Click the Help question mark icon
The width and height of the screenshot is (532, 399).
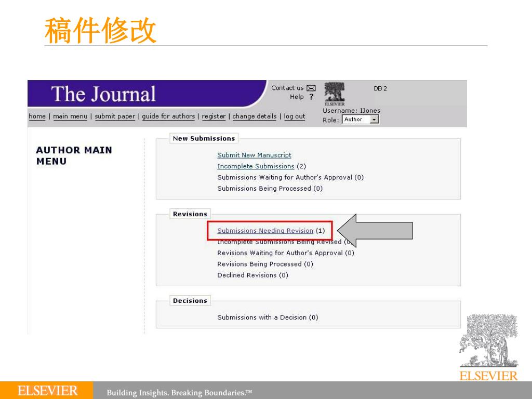tap(311, 97)
